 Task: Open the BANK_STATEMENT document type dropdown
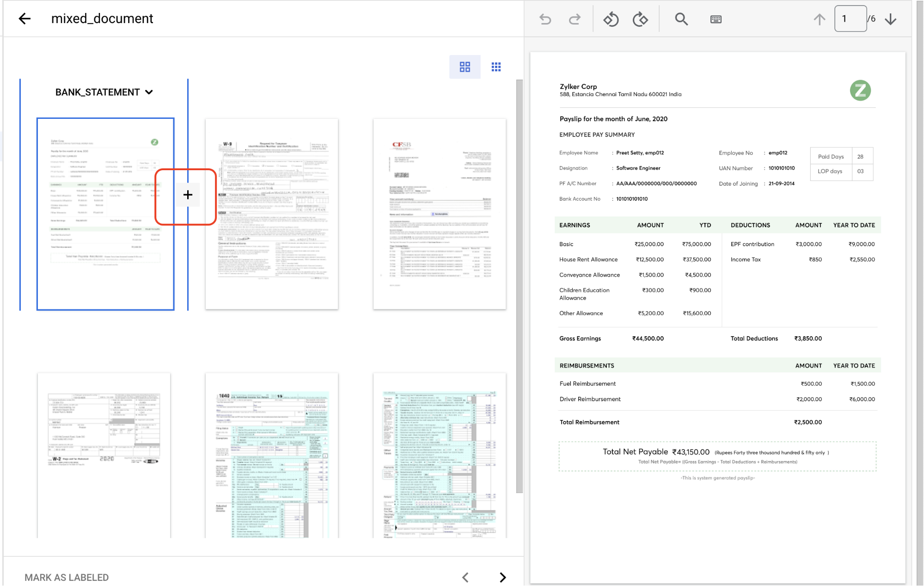tap(104, 92)
